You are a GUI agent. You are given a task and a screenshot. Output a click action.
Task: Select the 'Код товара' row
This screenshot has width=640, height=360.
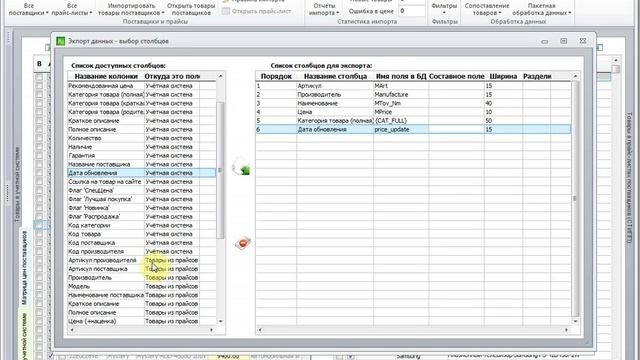click(x=142, y=234)
